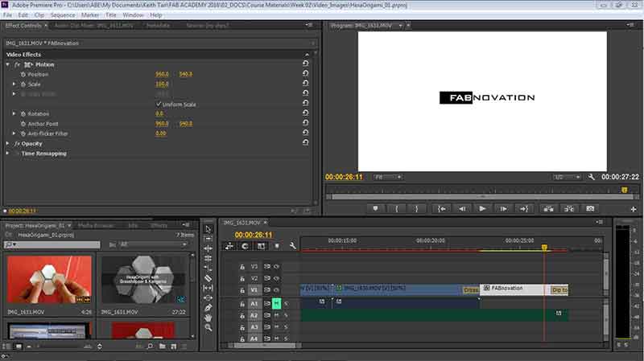The width and height of the screenshot is (644, 361).
Task: Step back one frame
Action: tap(462, 209)
